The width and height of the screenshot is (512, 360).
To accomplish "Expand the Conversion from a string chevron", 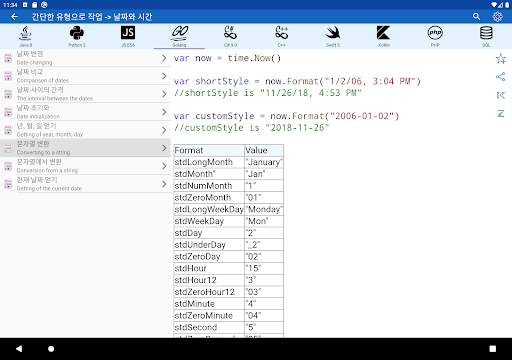I will tap(164, 166).
